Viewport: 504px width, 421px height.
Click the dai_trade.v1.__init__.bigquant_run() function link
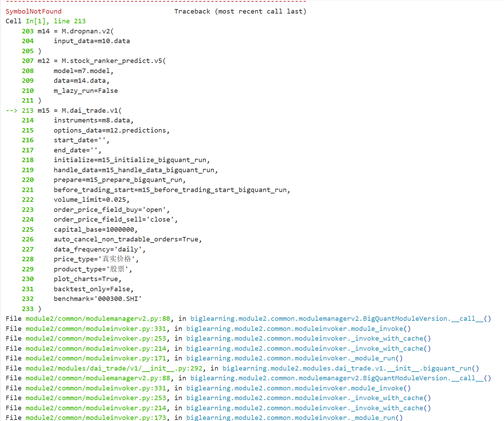351,368
